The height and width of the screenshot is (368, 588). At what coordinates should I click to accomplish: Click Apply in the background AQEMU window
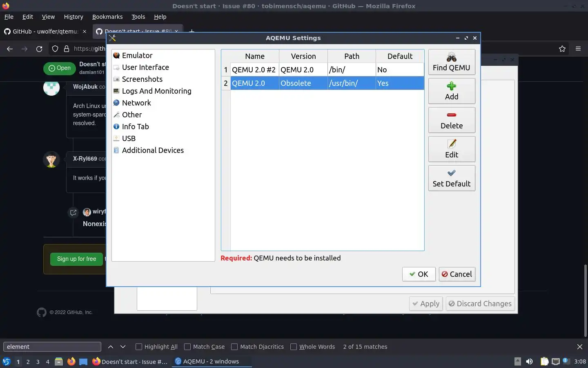point(426,304)
